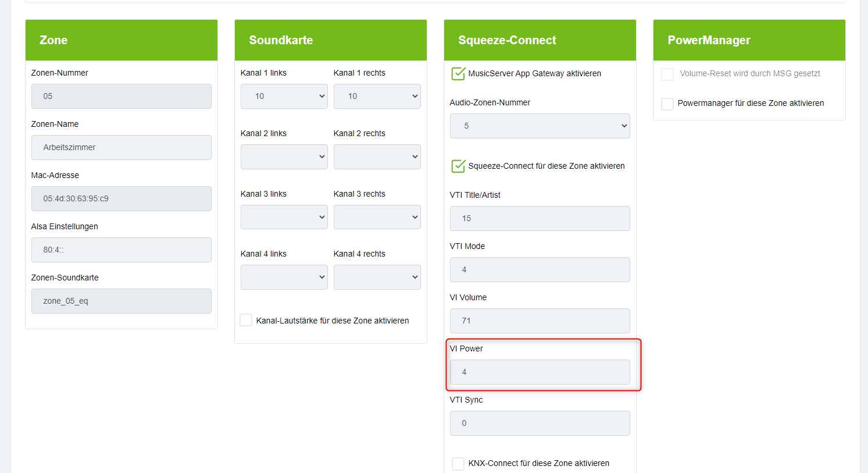Open the Kanal 1 links dropdown
Viewport: 868px width, 473px height.
[x=284, y=97]
